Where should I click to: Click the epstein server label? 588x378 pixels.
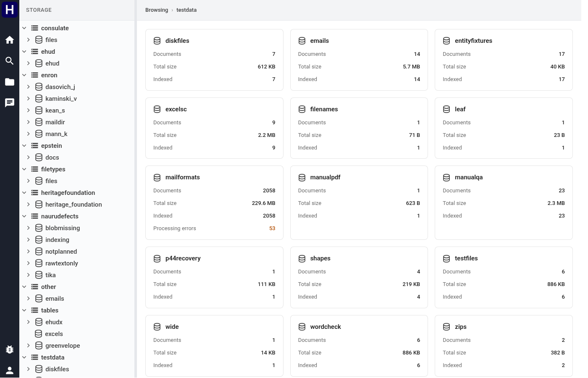51,146
